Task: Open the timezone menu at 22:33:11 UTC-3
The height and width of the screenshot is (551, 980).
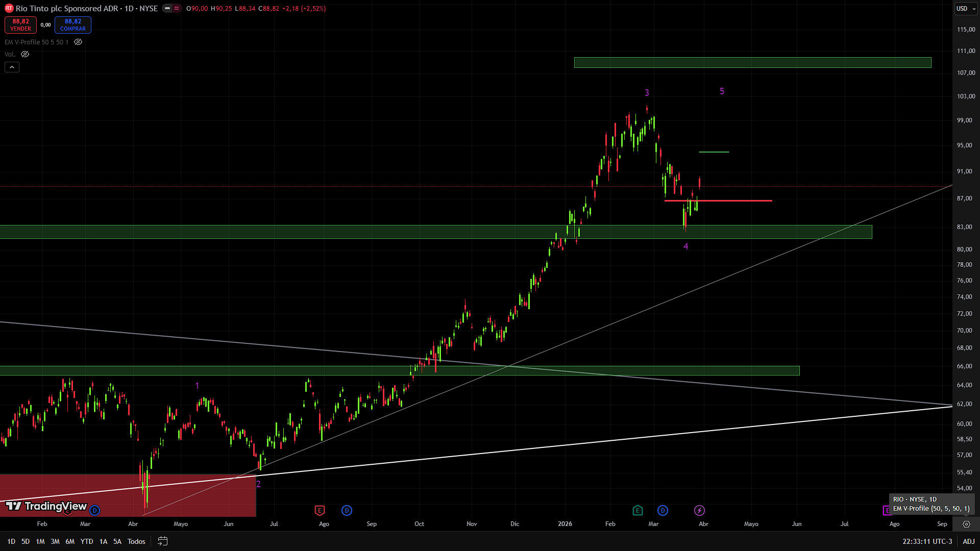Action: [927, 541]
